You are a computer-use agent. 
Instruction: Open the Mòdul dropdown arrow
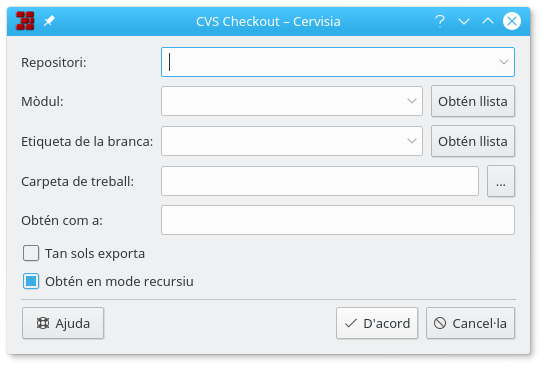pyautogui.click(x=412, y=101)
